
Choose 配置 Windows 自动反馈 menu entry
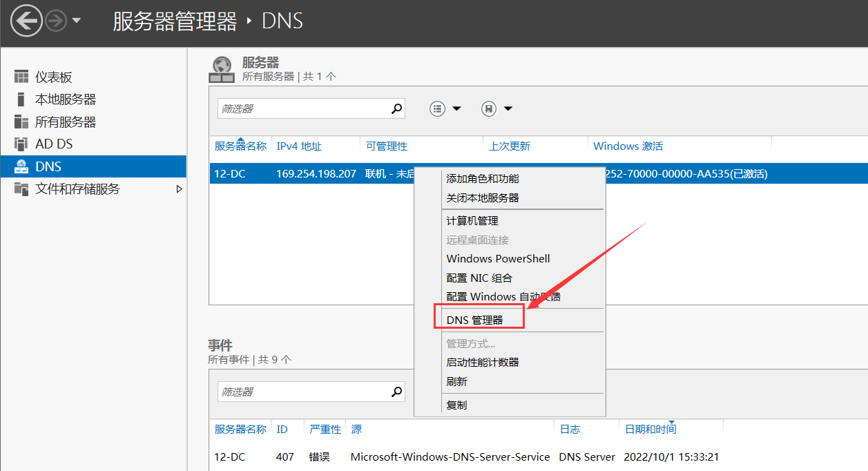pos(503,296)
